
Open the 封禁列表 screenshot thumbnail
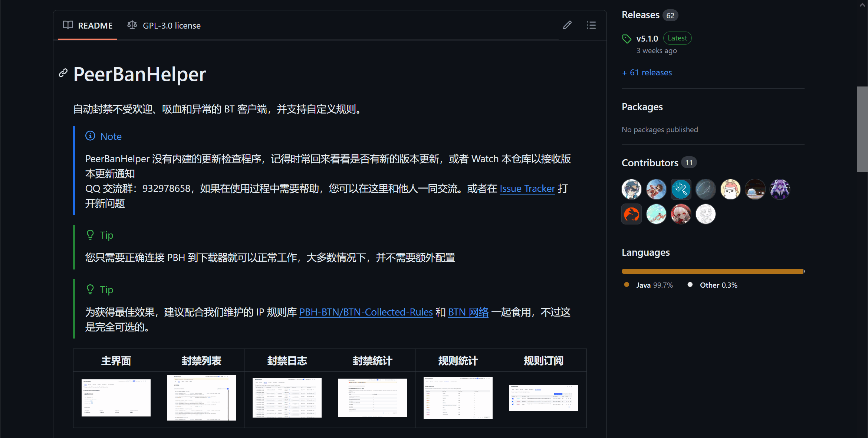pos(201,398)
